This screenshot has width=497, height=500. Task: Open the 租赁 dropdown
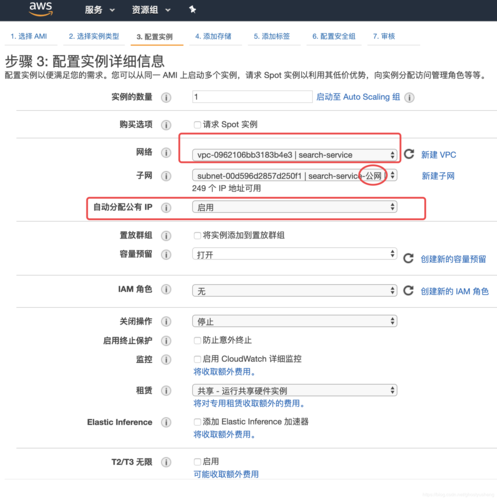click(x=294, y=390)
